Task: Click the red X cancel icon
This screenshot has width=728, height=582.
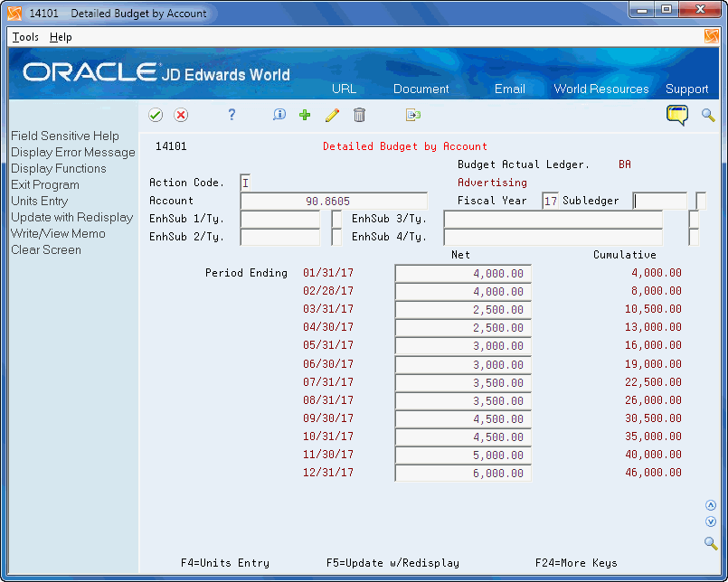Action: (181, 115)
